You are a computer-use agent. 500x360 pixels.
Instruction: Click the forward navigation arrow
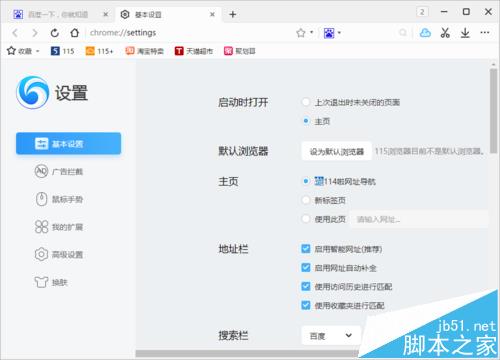[x=35, y=33]
